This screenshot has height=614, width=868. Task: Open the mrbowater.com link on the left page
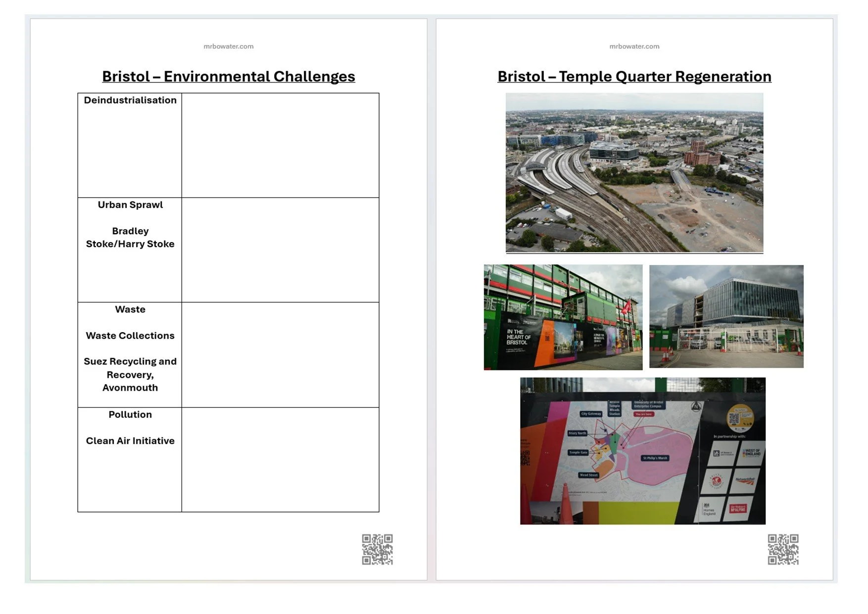[x=228, y=46]
